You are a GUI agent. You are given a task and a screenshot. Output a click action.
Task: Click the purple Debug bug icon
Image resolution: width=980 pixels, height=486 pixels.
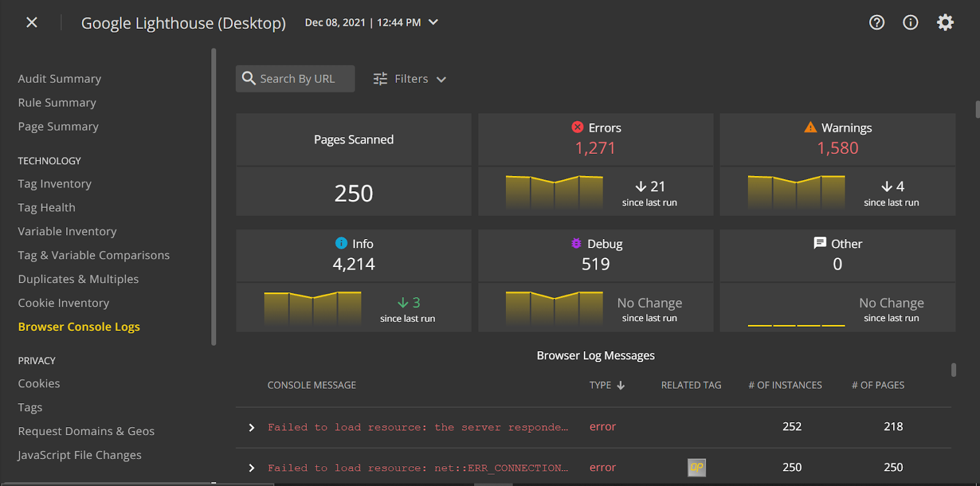(x=576, y=243)
